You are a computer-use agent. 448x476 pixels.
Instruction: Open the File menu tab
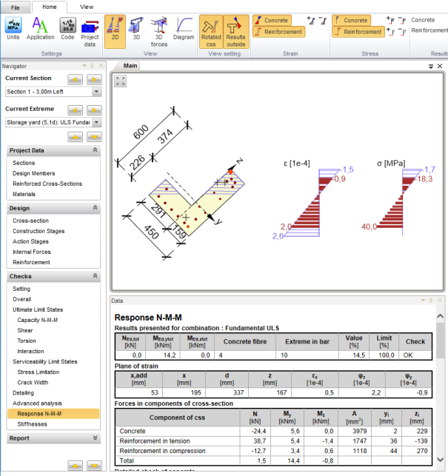click(16, 6)
